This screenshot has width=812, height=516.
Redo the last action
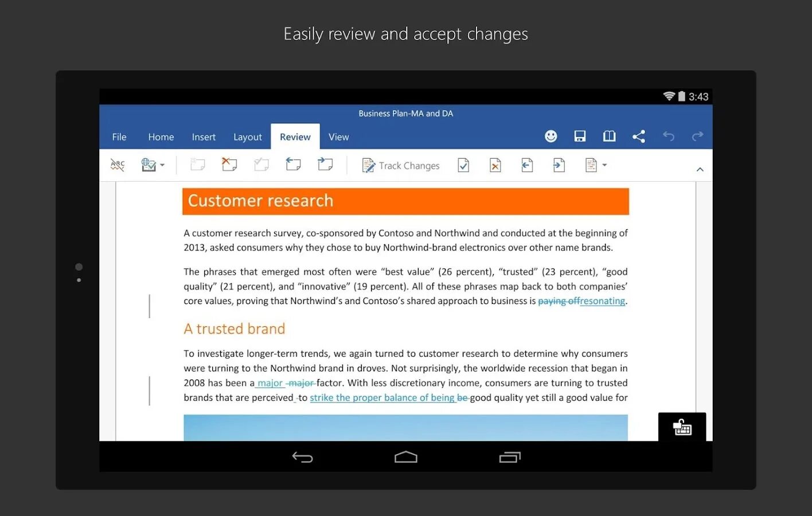[x=698, y=136]
